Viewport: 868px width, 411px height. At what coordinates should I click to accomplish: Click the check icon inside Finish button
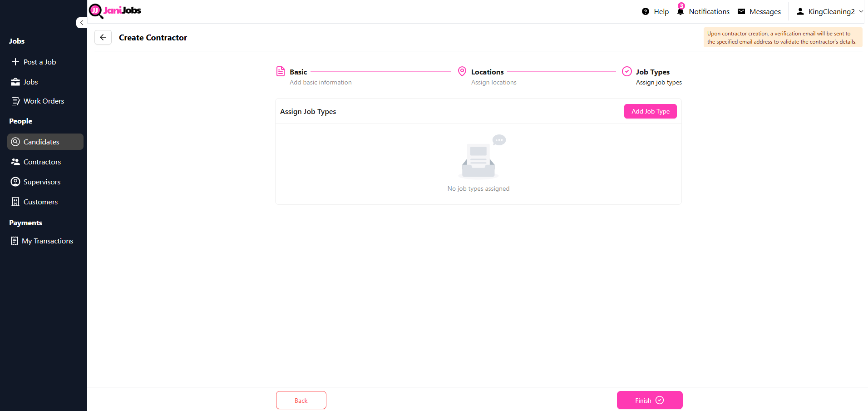coord(660,400)
